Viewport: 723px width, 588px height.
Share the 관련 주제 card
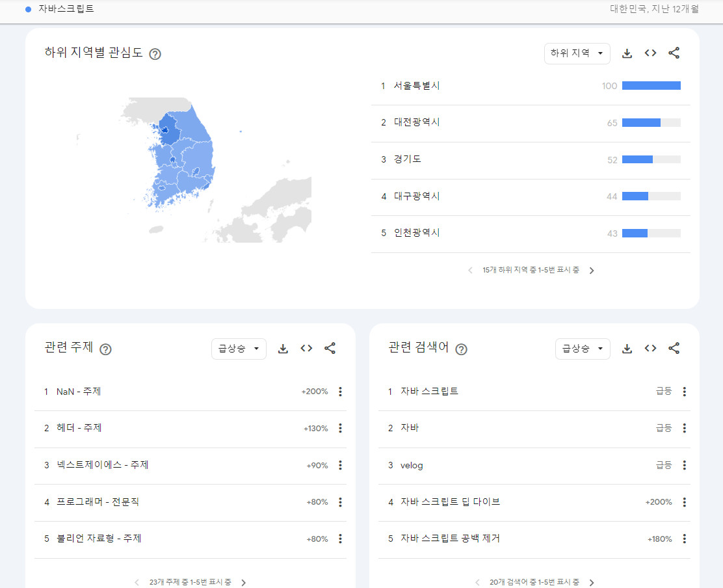(x=330, y=348)
